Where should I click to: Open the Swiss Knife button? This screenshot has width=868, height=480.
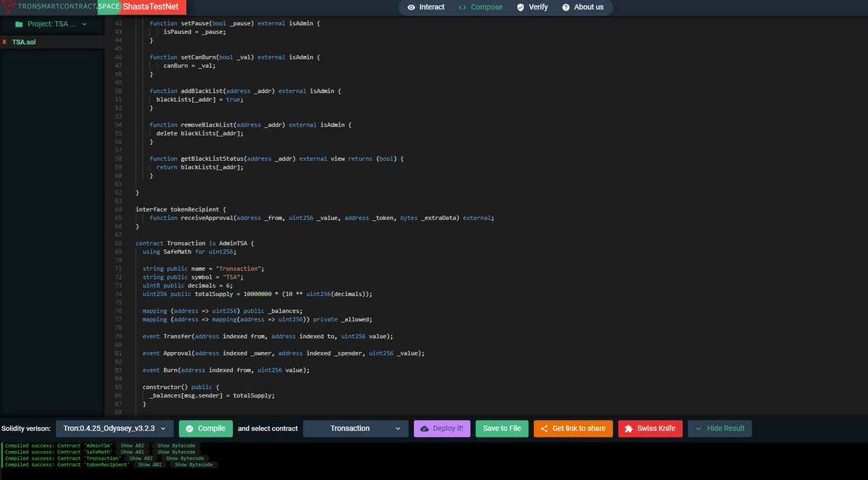[650, 429]
